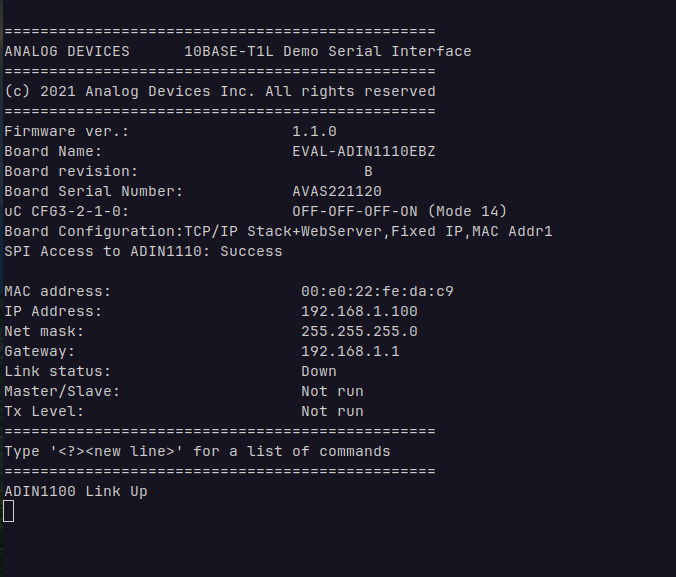Click the link status 'Down' value

[319, 371]
